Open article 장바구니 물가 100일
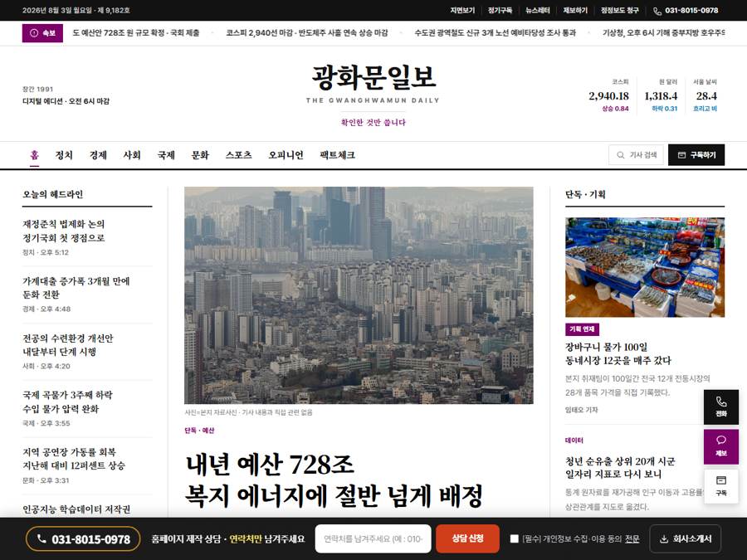 (x=618, y=353)
